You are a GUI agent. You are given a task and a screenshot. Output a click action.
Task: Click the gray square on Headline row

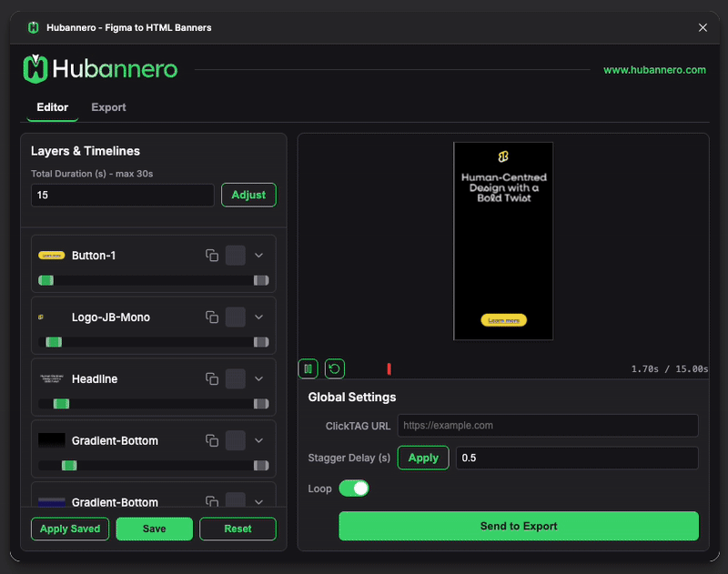(x=236, y=378)
